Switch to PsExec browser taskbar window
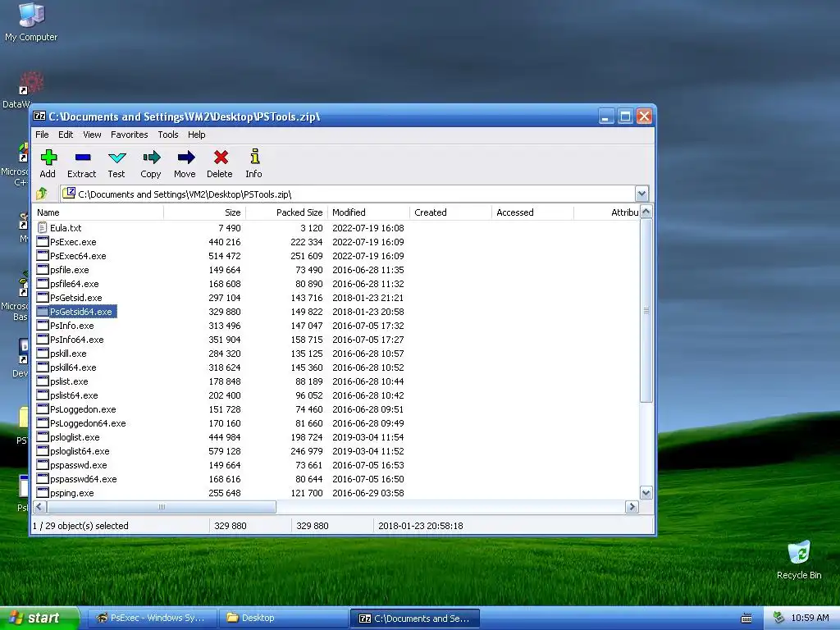This screenshot has width=840, height=630. pyautogui.click(x=151, y=618)
